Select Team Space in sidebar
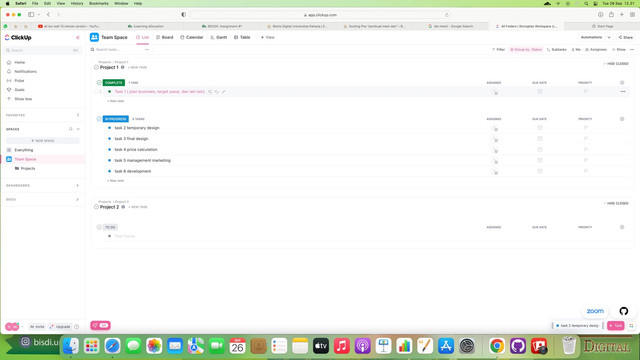 [x=25, y=159]
